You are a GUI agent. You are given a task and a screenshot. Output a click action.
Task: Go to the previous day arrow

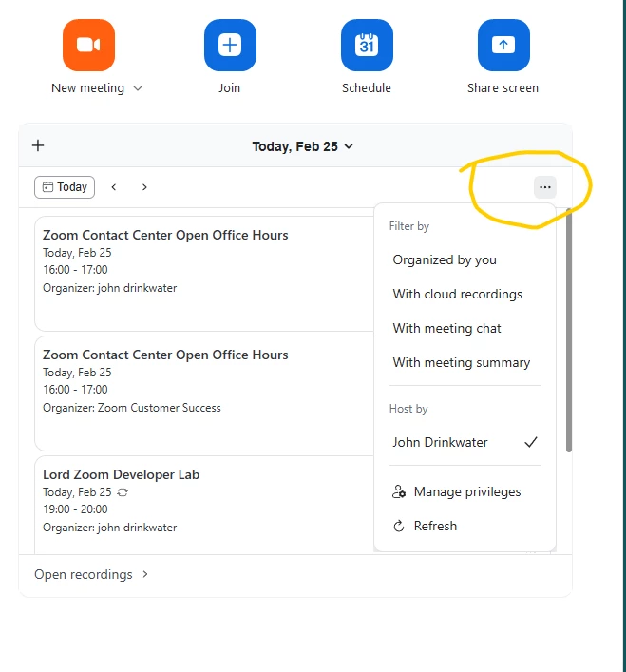[113, 187]
